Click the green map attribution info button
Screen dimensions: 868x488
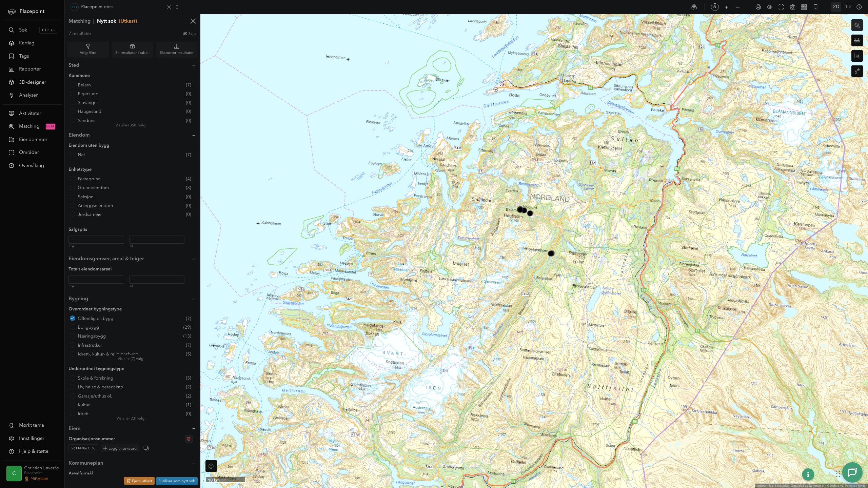click(808, 474)
